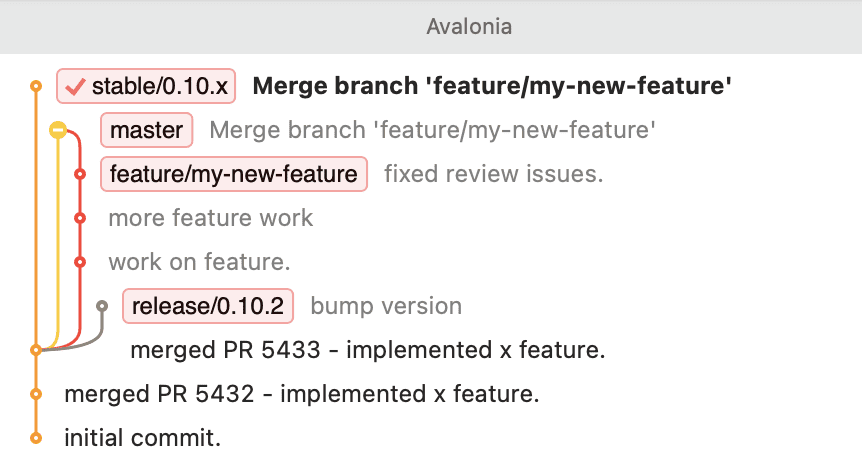Click the feature/my-new-feature branch badge
The width and height of the screenshot is (862, 476).
coord(233,174)
